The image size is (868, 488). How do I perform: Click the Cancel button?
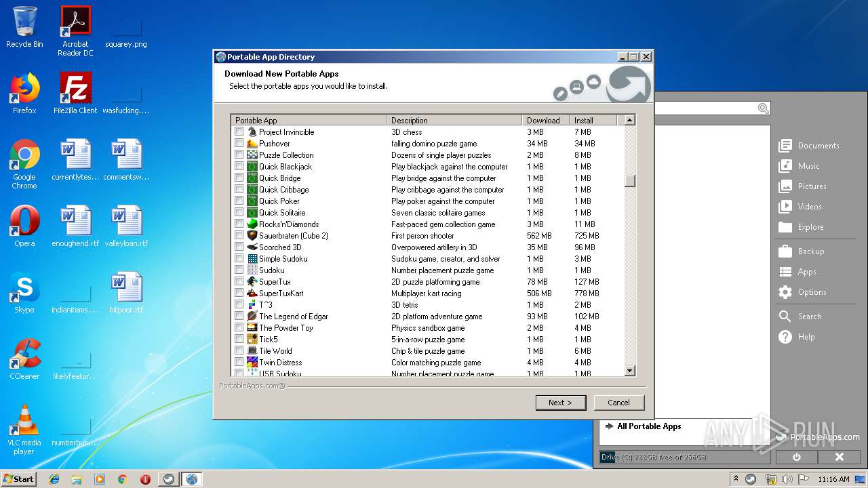(x=618, y=403)
